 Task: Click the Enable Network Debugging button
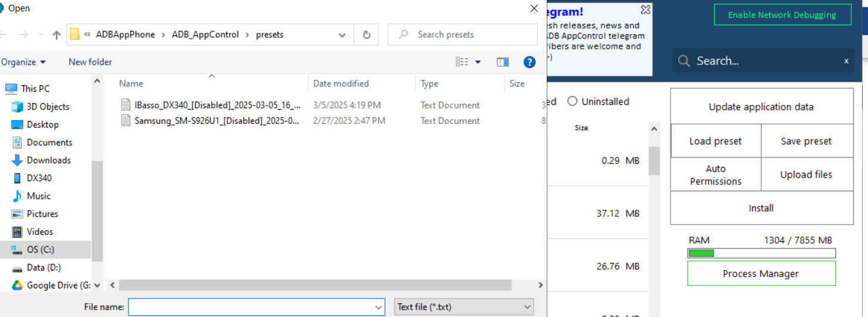782,15
